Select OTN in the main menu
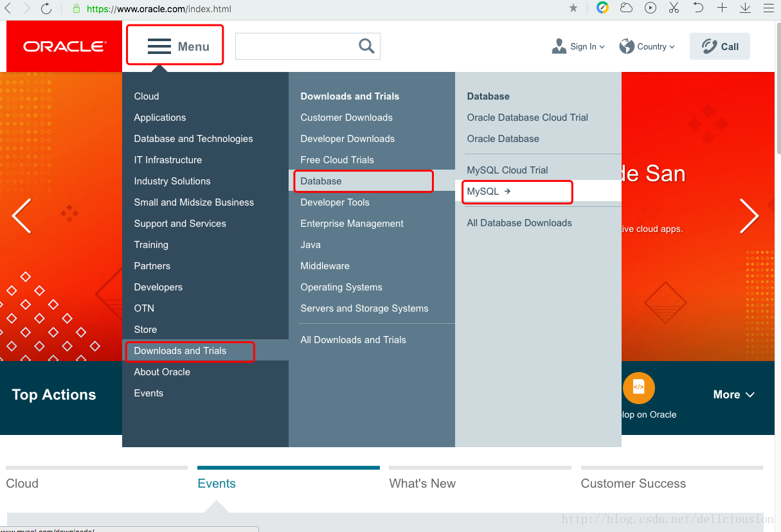 (x=144, y=308)
